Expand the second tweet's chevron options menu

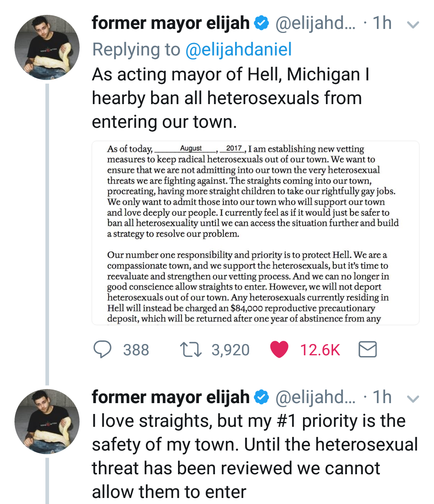coord(413,399)
